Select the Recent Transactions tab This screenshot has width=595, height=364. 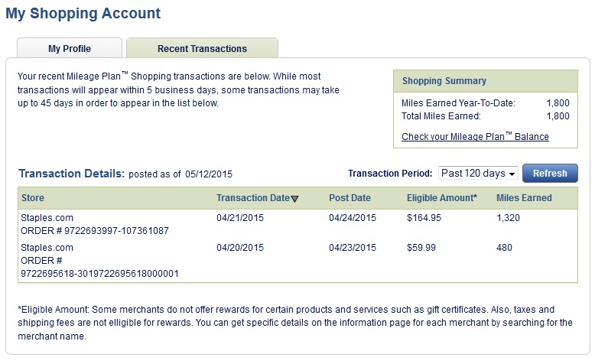(202, 49)
